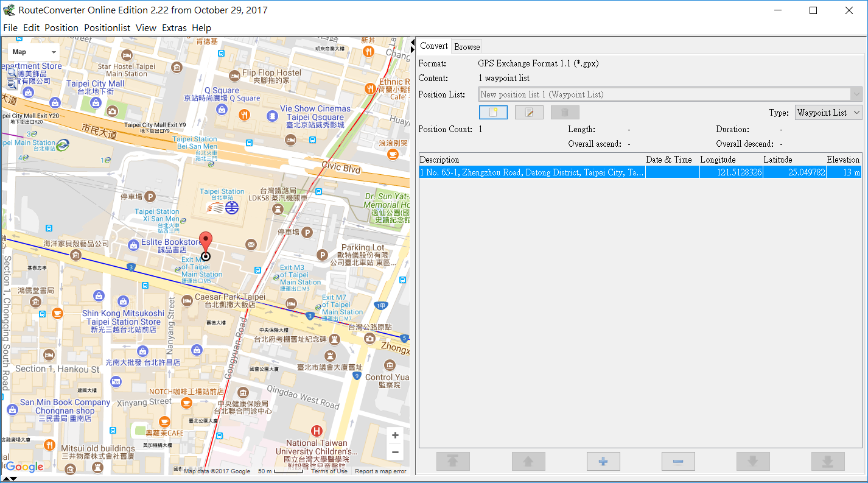The height and width of the screenshot is (483, 868).
Task: Click the Terms of Use link
Action: pos(329,471)
